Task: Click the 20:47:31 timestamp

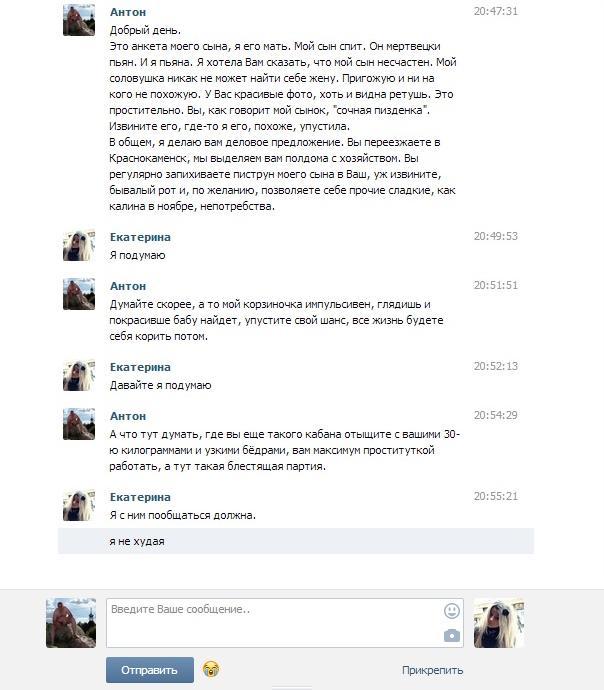Action: click(x=496, y=11)
